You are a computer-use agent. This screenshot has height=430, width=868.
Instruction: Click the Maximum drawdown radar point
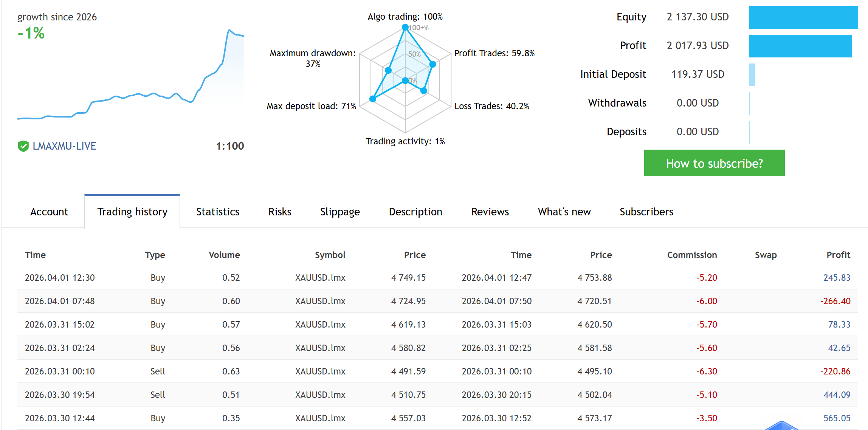click(388, 70)
